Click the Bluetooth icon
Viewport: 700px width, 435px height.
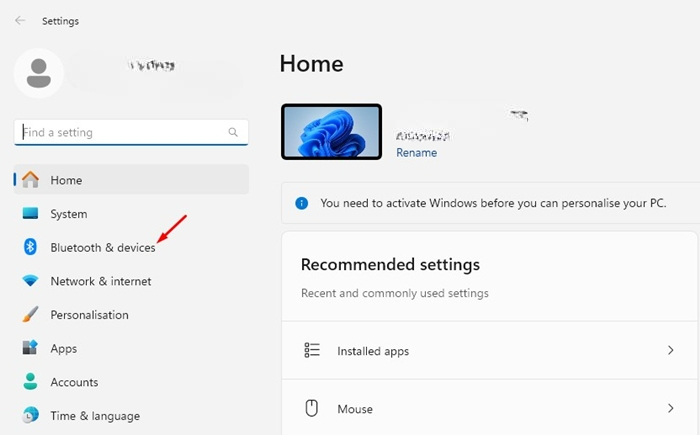pyautogui.click(x=30, y=247)
